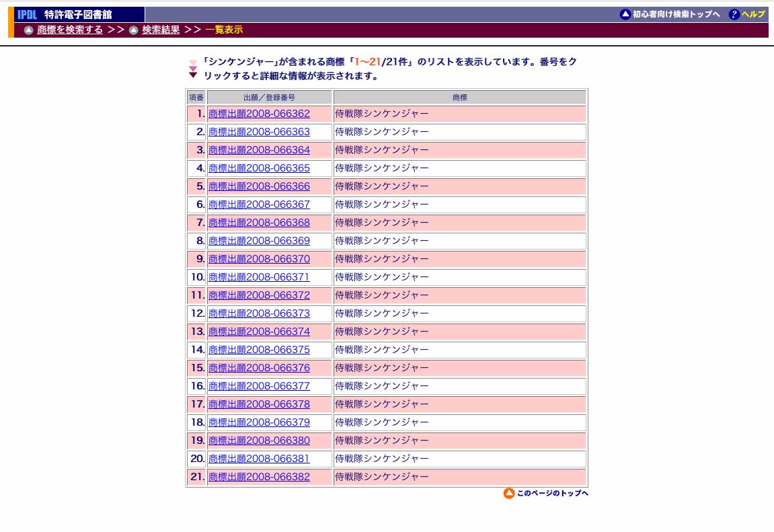
Task: Open application 商標出願2008-066371
Action: point(259,277)
